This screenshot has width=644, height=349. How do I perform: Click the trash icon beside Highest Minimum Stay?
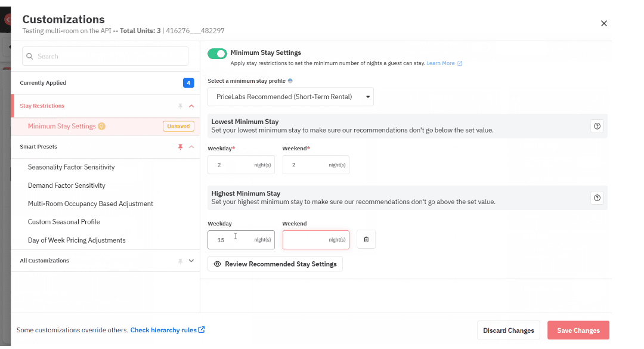366,240
